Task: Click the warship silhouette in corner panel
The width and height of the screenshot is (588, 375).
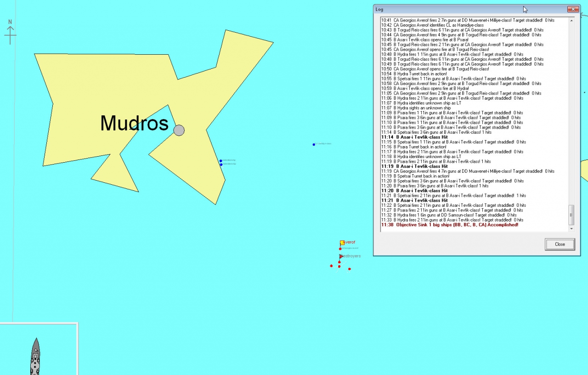Action: pyautogui.click(x=35, y=357)
